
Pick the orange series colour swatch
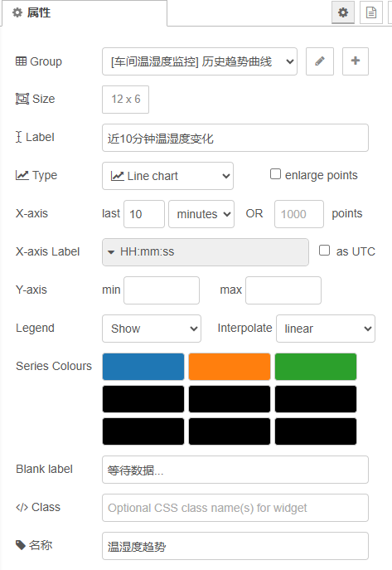(230, 367)
